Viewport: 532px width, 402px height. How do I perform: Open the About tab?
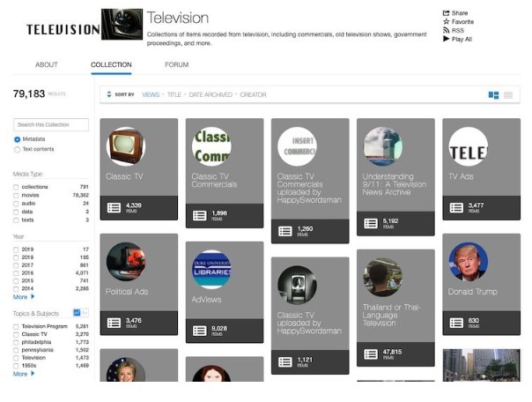point(47,65)
